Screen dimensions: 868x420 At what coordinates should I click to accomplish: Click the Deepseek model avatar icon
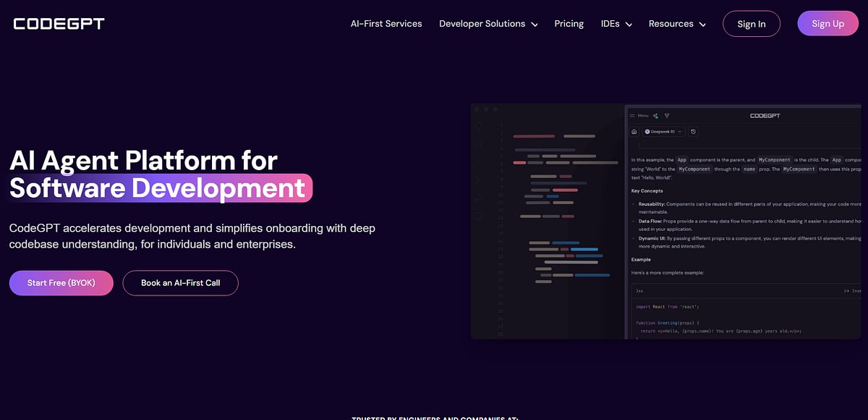click(647, 131)
